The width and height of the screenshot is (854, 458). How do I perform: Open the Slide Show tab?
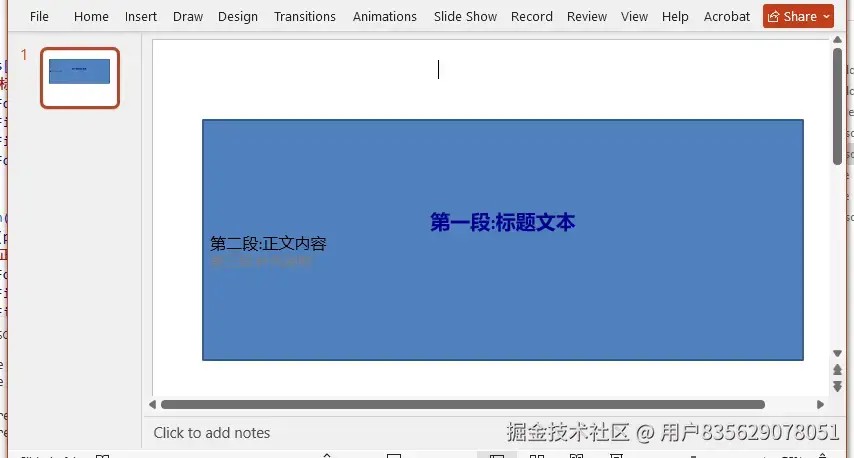pyautogui.click(x=465, y=16)
